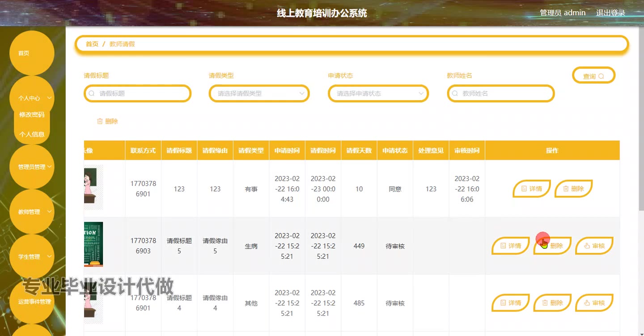Image resolution: width=644 pixels, height=336 pixels.
Task: Open the 请选择请假类型 dropdown
Action: click(x=259, y=93)
